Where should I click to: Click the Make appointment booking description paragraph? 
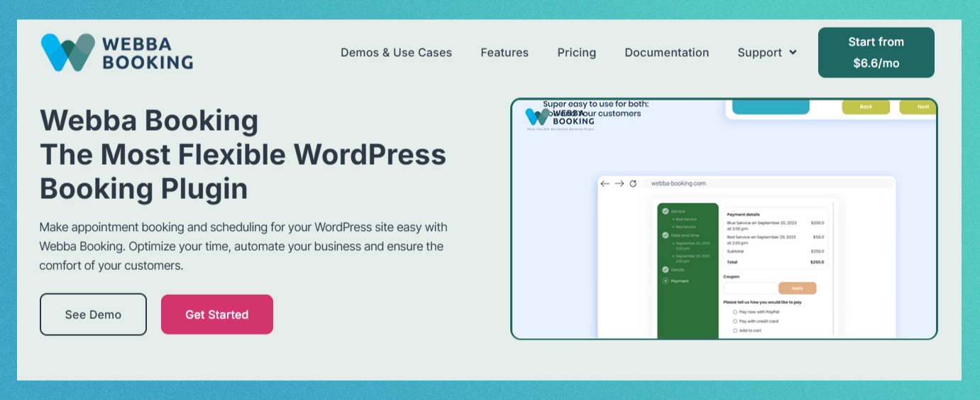click(x=243, y=247)
